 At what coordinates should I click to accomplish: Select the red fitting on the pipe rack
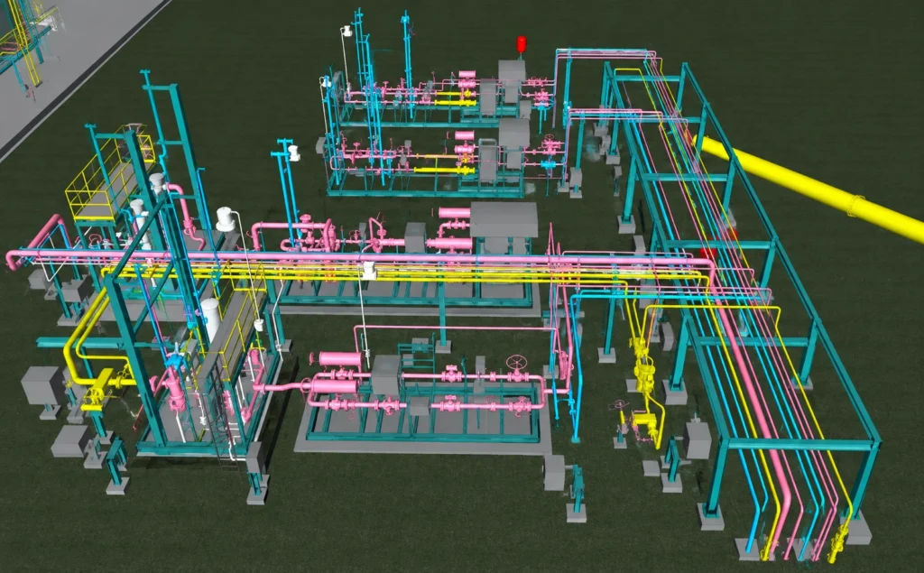click(x=707, y=254)
